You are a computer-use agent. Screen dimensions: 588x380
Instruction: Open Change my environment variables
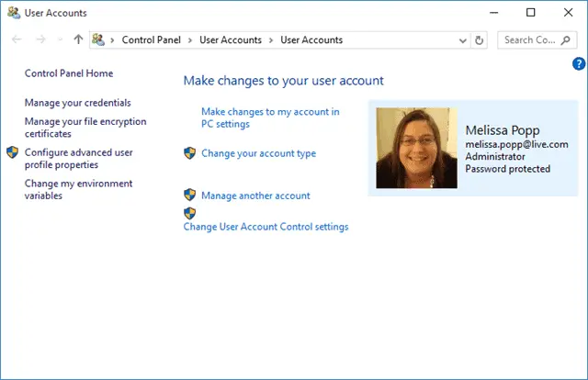pyautogui.click(x=78, y=189)
